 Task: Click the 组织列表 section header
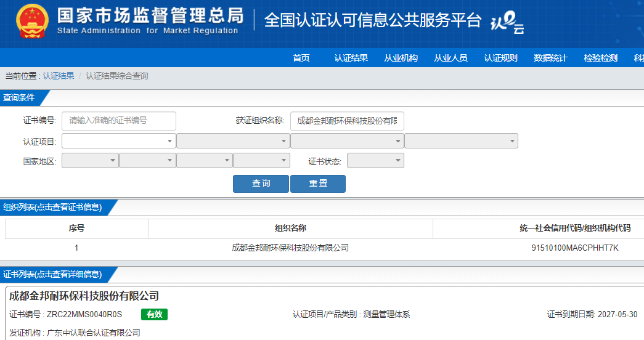(52, 208)
